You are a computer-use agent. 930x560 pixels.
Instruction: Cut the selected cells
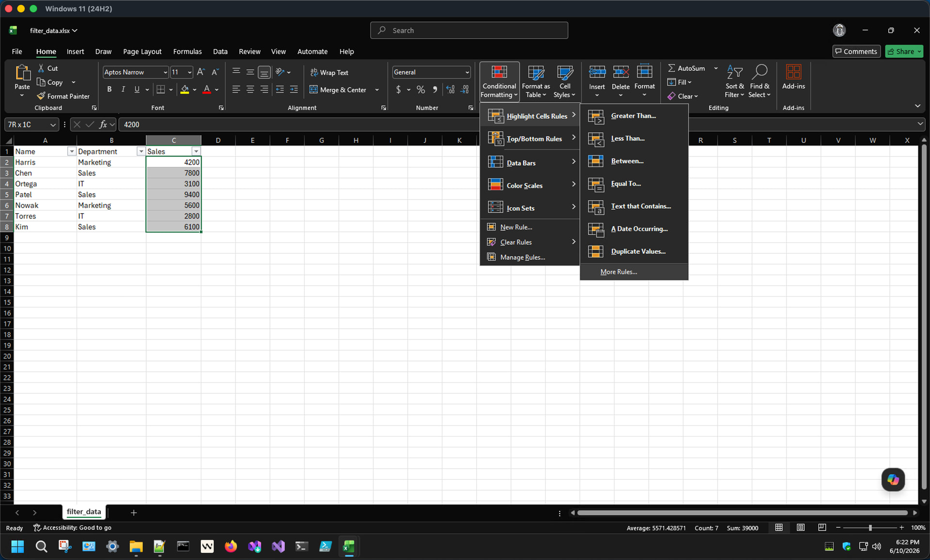pyautogui.click(x=47, y=68)
